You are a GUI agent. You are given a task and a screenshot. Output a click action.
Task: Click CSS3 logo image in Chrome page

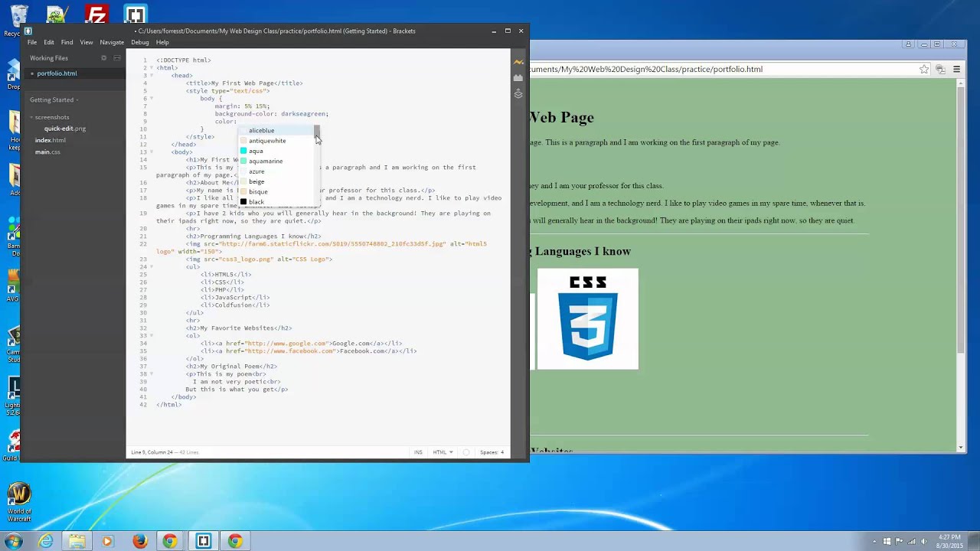(588, 319)
